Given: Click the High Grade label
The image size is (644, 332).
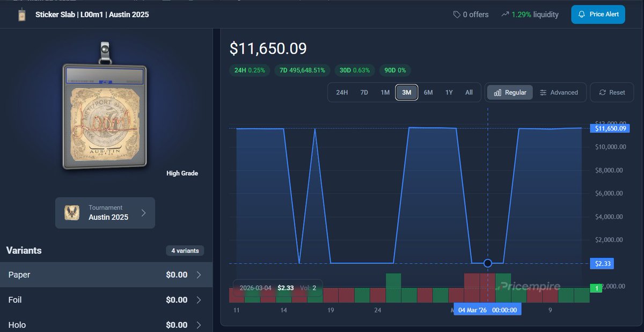Looking at the screenshot, I should click(182, 174).
